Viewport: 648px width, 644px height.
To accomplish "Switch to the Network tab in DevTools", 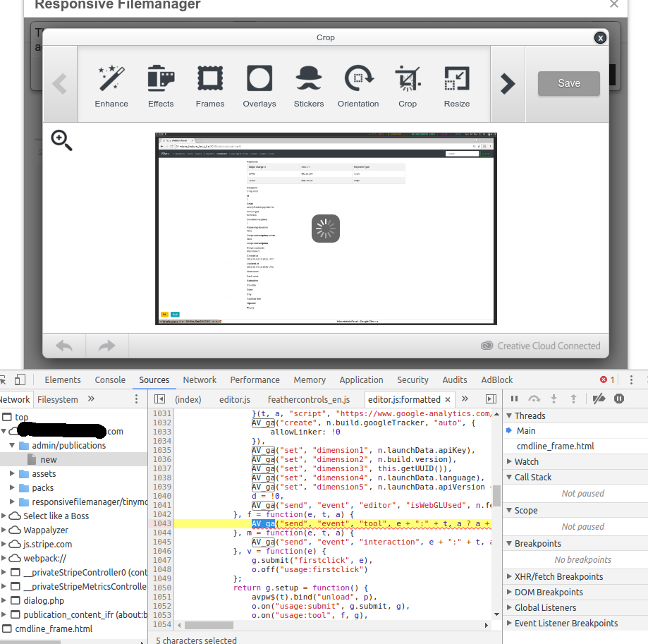I will tap(200, 379).
